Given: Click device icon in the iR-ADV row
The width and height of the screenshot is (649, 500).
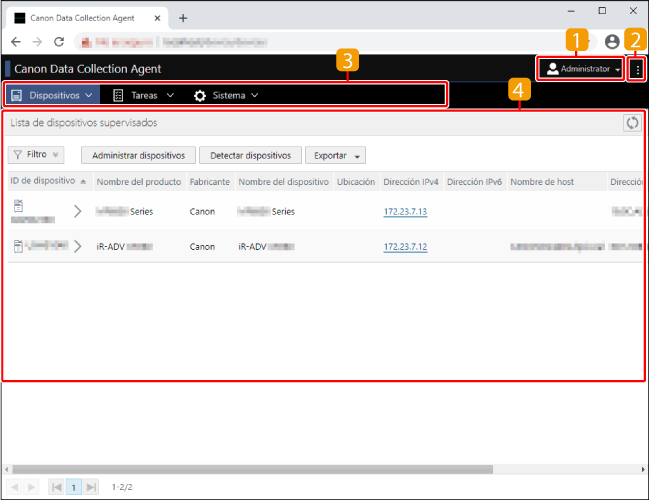Looking at the screenshot, I should tap(16, 246).
